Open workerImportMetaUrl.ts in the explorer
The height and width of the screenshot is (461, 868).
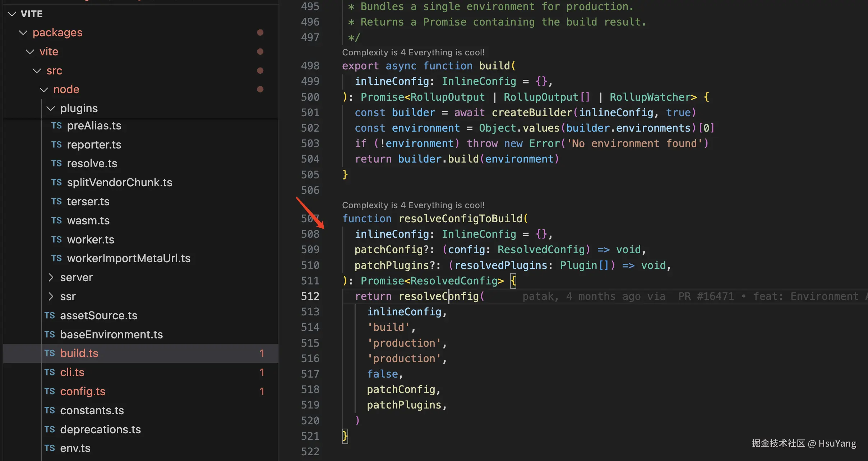128,259
